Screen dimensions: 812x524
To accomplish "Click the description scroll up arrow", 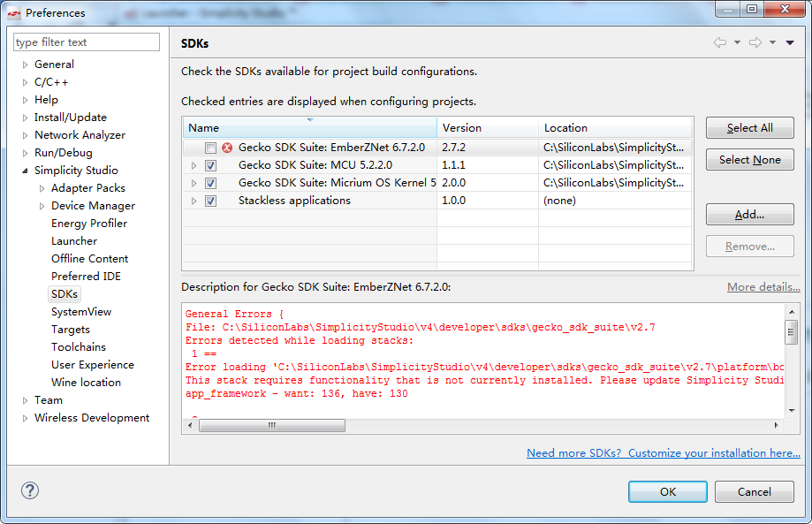I will pos(792,312).
